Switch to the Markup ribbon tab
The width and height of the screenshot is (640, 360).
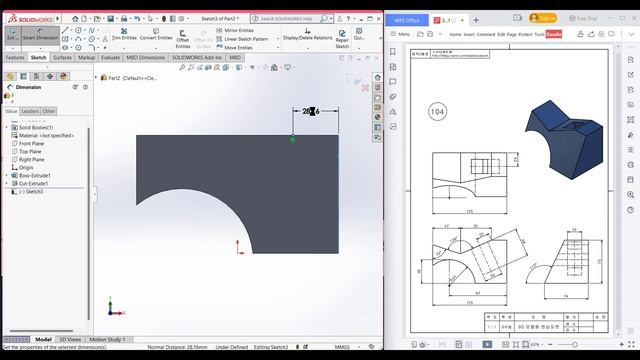click(86, 58)
